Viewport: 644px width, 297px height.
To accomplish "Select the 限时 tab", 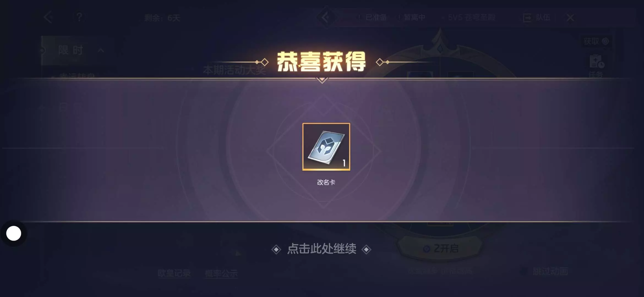I will click(71, 50).
